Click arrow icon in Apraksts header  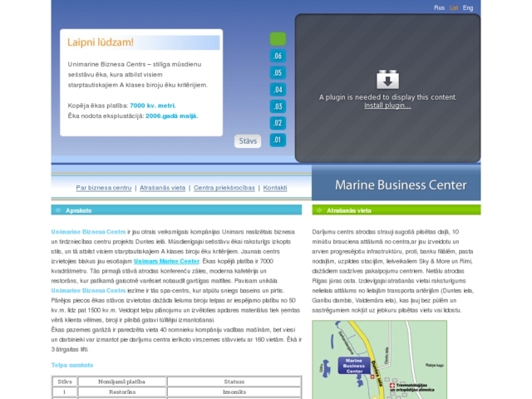click(58, 210)
